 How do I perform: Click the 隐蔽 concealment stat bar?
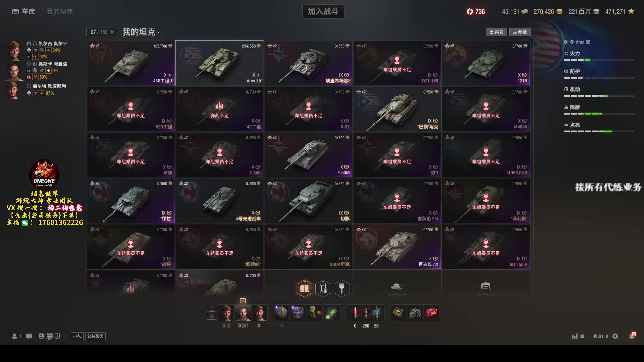click(x=599, y=114)
